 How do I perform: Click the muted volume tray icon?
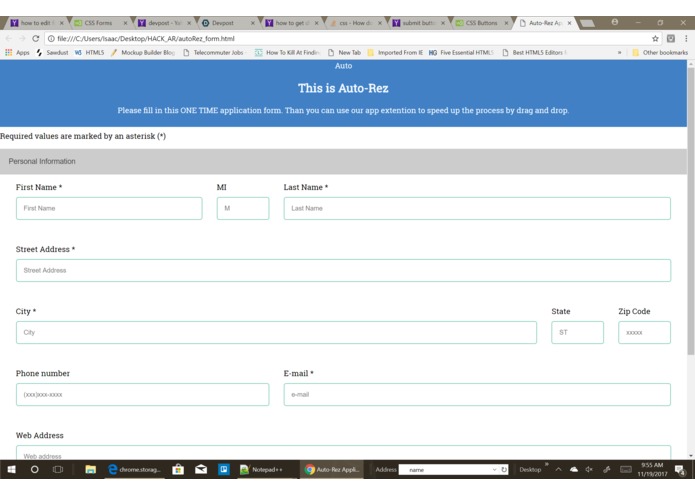pos(589,470)
